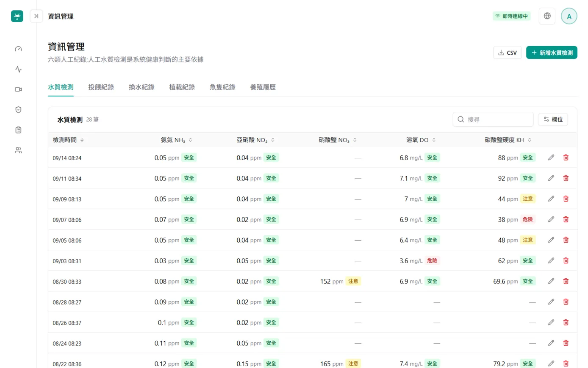Delete the 09/05 08:06 record
This screenshot has width=588, height=368.
566,240
